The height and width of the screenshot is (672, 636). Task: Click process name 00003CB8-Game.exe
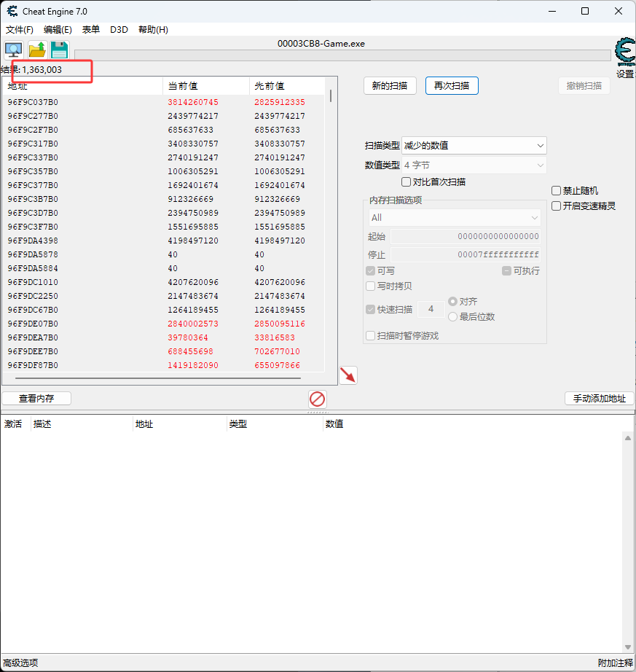(321, 44)
